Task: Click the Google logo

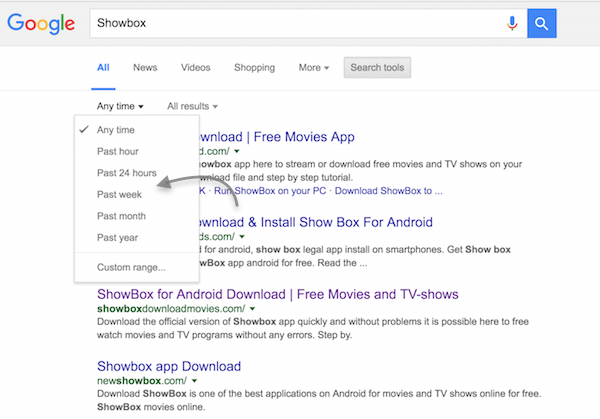Action: pyautogui.click(x=41, y=24)
